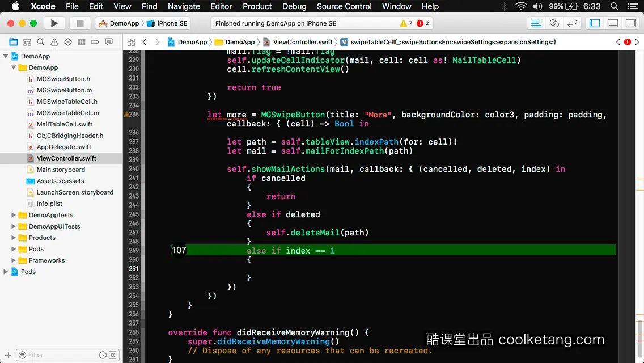Stop the running app

point(80,23)
